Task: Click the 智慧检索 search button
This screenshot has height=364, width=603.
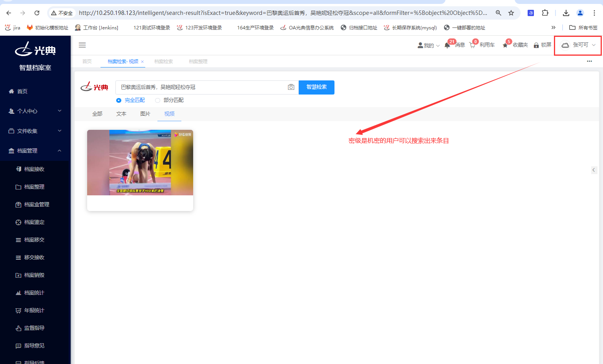Action: click(x=316, y=87)
